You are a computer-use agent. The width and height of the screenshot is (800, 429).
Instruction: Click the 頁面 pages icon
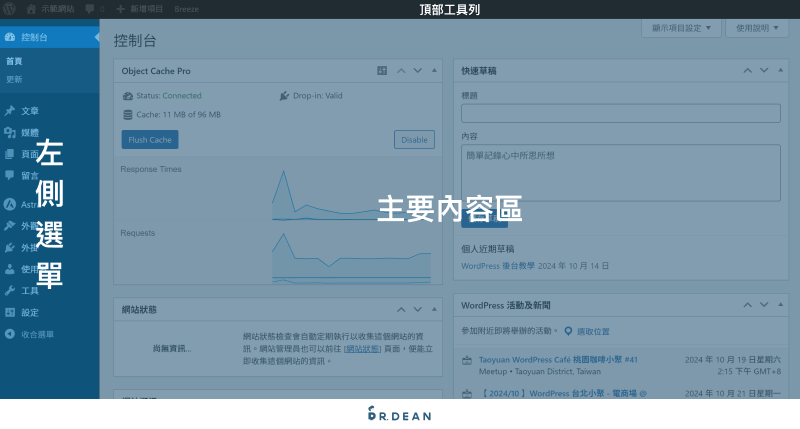(x=10, y=154)
